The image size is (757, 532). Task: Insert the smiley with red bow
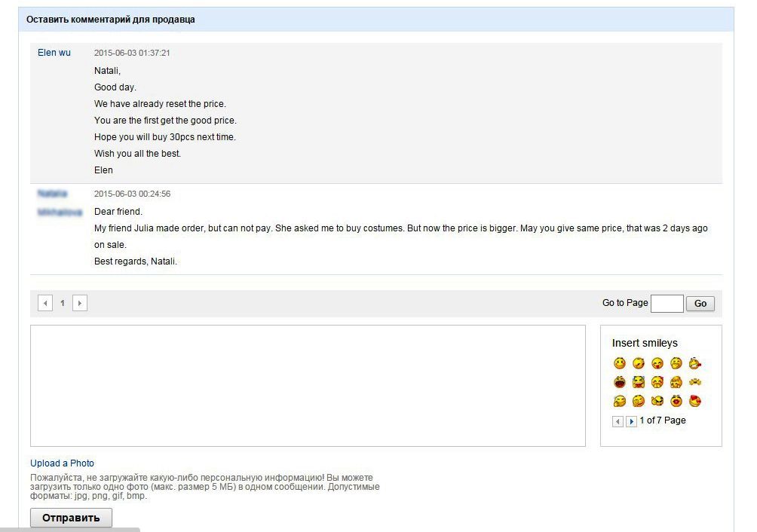[x=657, y=382]
